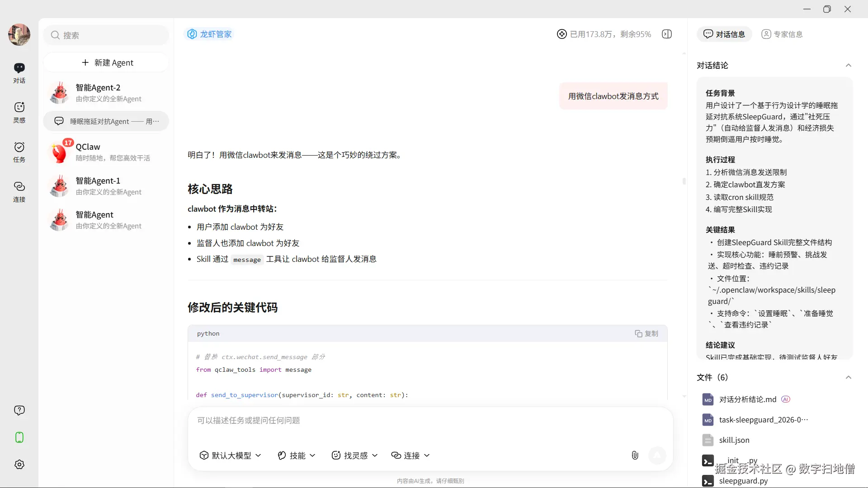Open the 睡眠拖延对抗Agent chat thread
The image size is (868, 488).
coord(107,121)
